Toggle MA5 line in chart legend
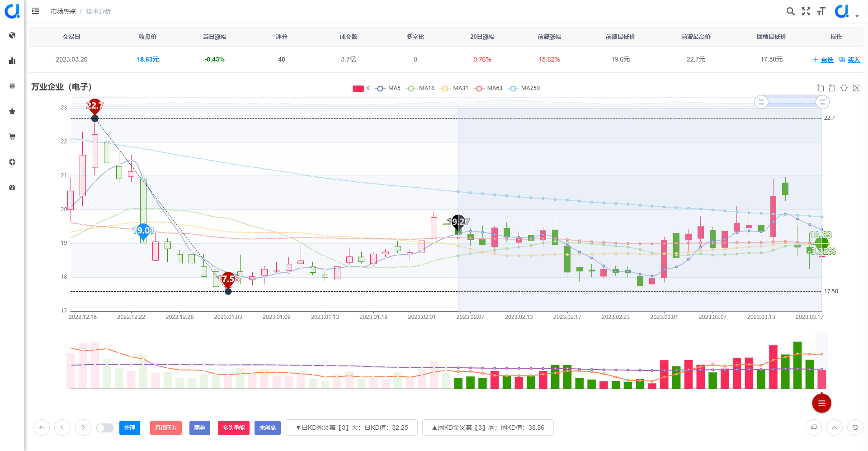 pos(388,88)
